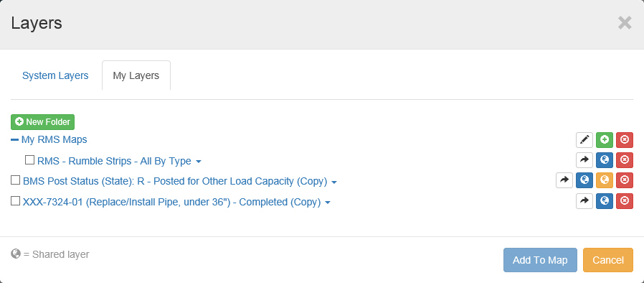Click share arrow icon for RMS Rumble Strips layer
Viewport: 644px width, 283px height.
pos(584,160)
